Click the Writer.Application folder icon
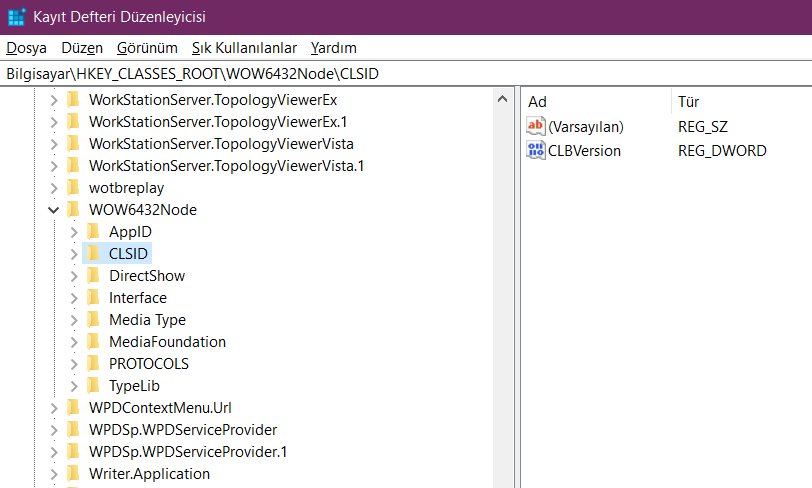The height and width of the screenshot is (488, 812). (74, 473)
